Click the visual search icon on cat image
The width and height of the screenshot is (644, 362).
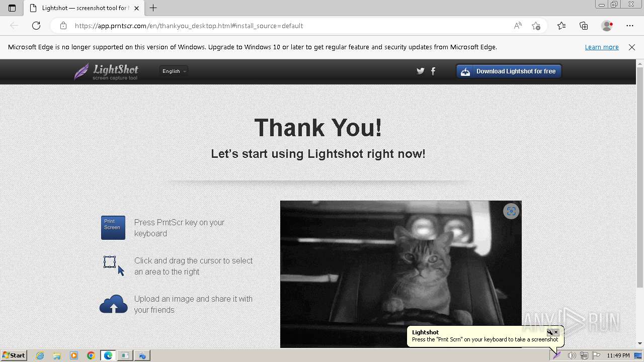point(511,211)
